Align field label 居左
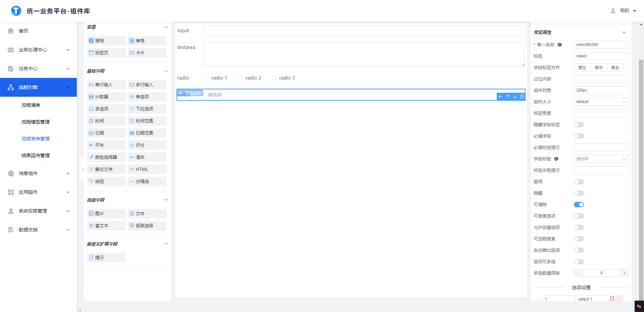The image size is (644, 312). [582, 68]
